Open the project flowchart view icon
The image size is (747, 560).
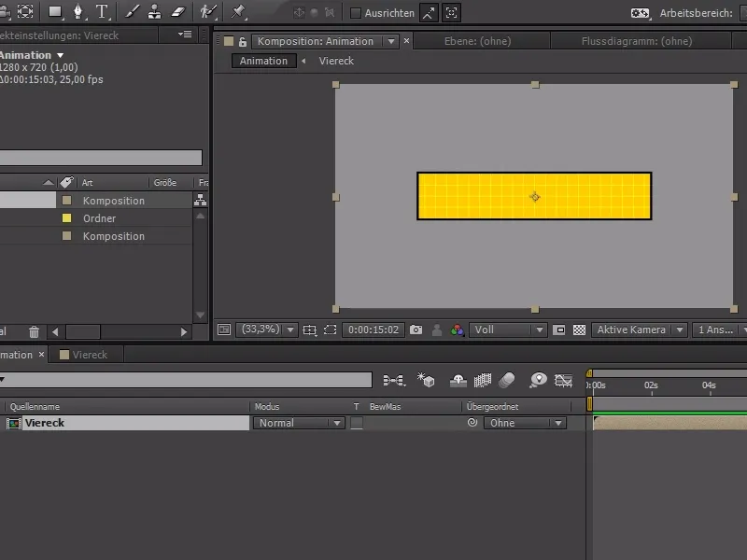[200, 201]
